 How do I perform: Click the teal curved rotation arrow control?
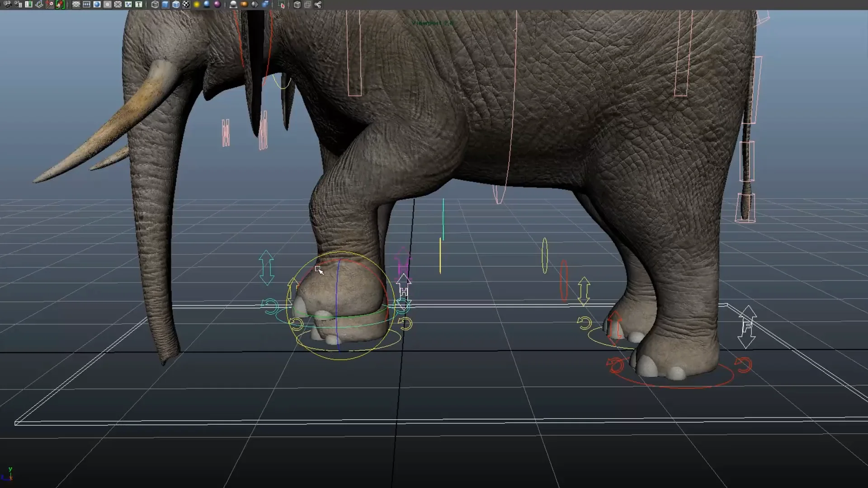coord(270,306)
